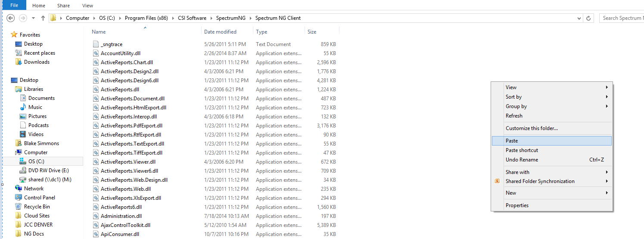
Task: Select JCC DENVER folder in sidebar
Action: (34, 225)
